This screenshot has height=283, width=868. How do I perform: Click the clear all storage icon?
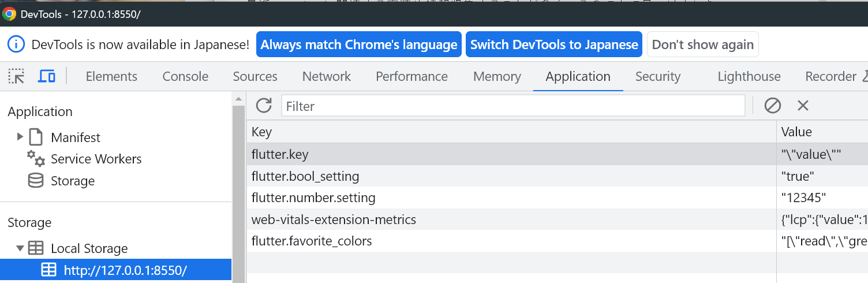[x=772, y=105]
